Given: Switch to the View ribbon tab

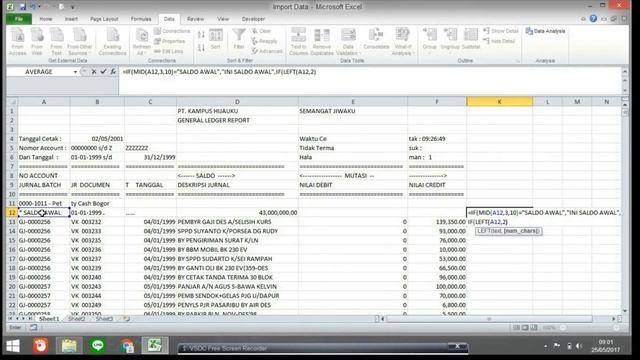Looking at the screenshot, I should pyautogui.click(x=223, y=19).
